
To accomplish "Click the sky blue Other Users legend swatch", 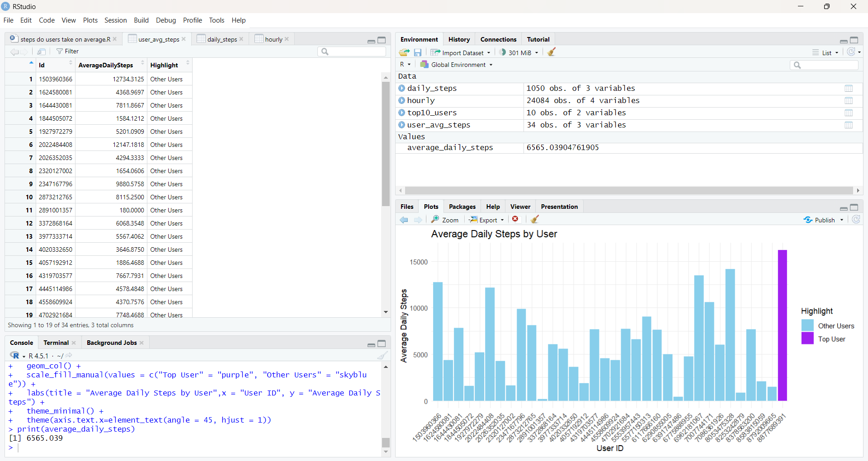I will tap(807, 325).
